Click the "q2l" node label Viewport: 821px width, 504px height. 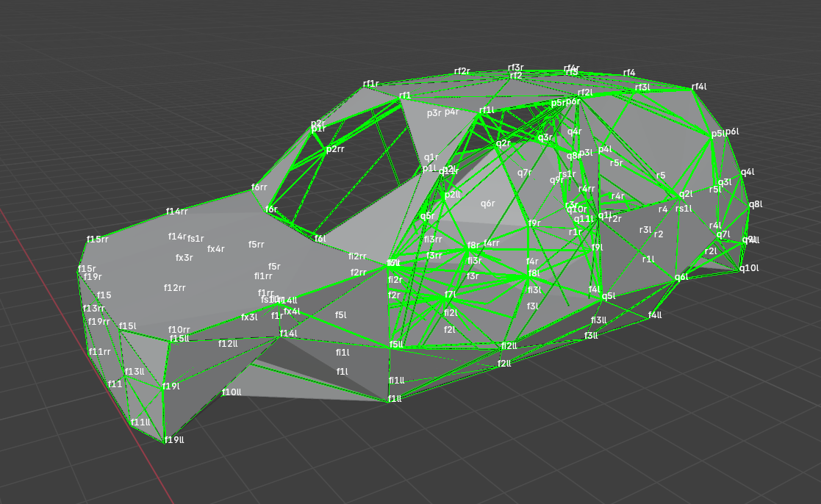click(x=685, y=194)
